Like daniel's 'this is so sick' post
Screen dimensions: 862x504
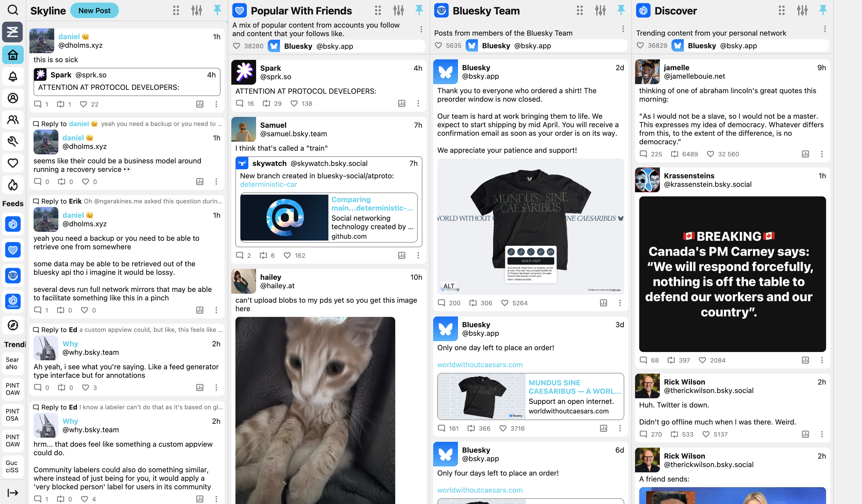point(83,104)
